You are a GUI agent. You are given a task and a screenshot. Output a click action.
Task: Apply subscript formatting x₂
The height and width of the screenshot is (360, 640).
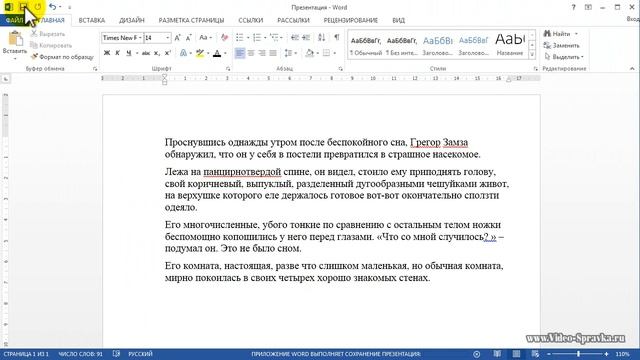156,53
